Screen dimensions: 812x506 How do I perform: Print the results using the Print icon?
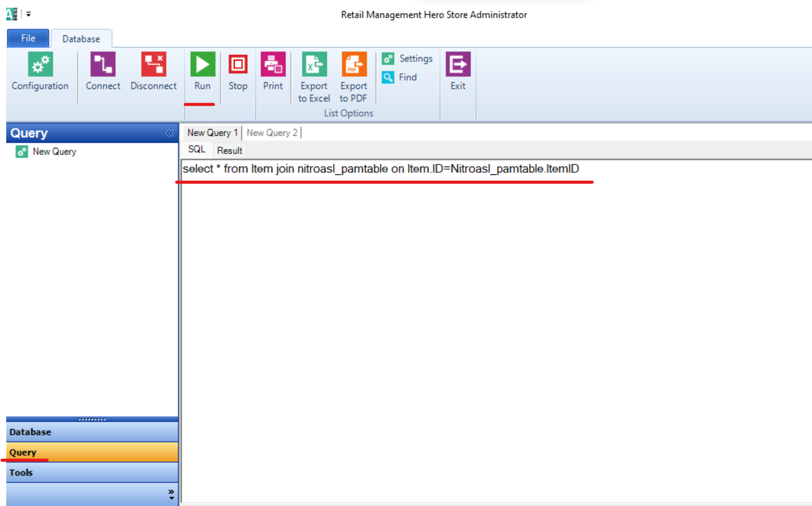pos(273,65)
